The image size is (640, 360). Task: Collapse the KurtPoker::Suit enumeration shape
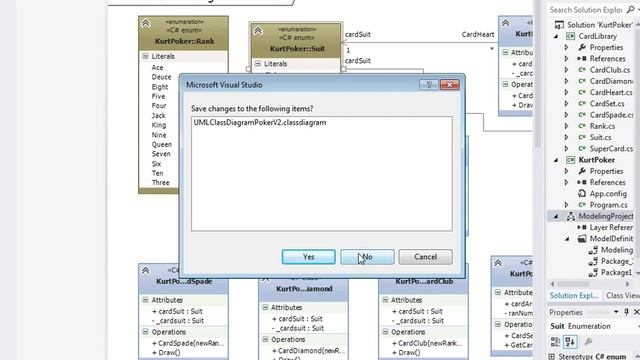coord(258,31)
